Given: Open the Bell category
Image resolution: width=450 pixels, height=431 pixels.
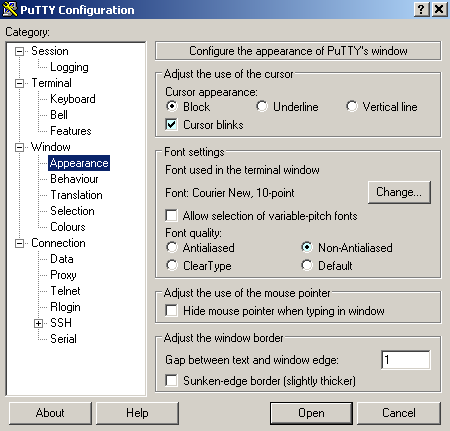Looking at the screenshot, I should coord(59,115).
